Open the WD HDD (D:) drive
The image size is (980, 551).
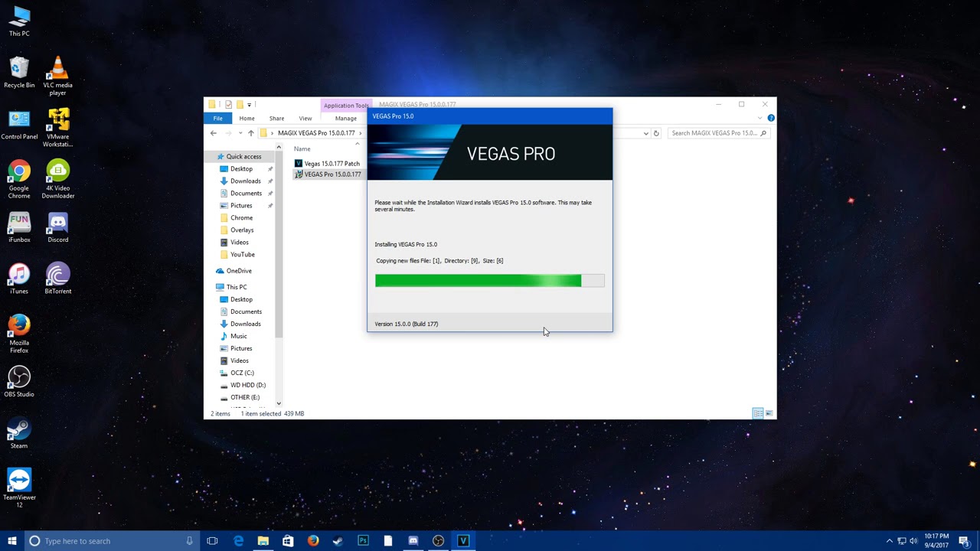tap(247, 385)
